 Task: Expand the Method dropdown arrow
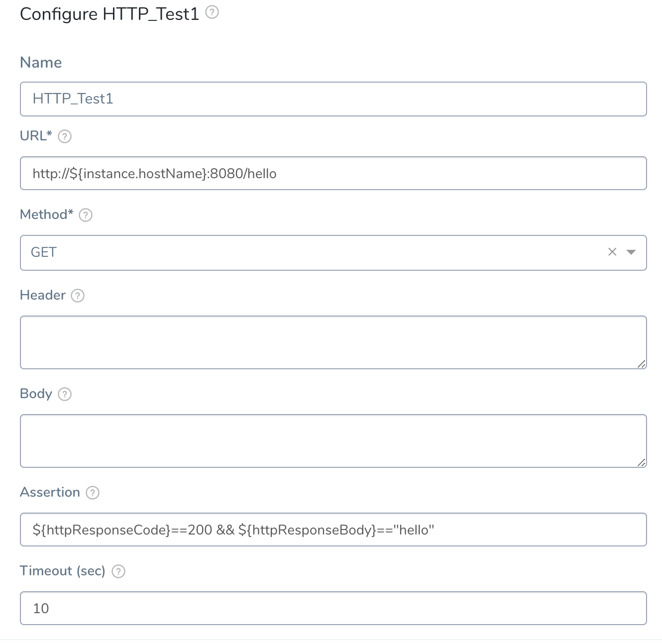point(631,252)
